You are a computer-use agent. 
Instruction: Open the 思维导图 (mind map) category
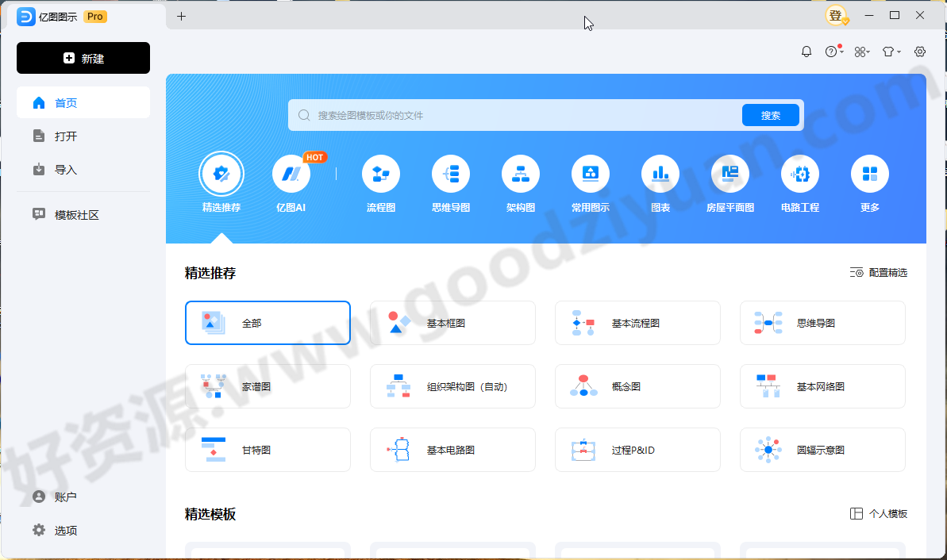coord(450,173)
